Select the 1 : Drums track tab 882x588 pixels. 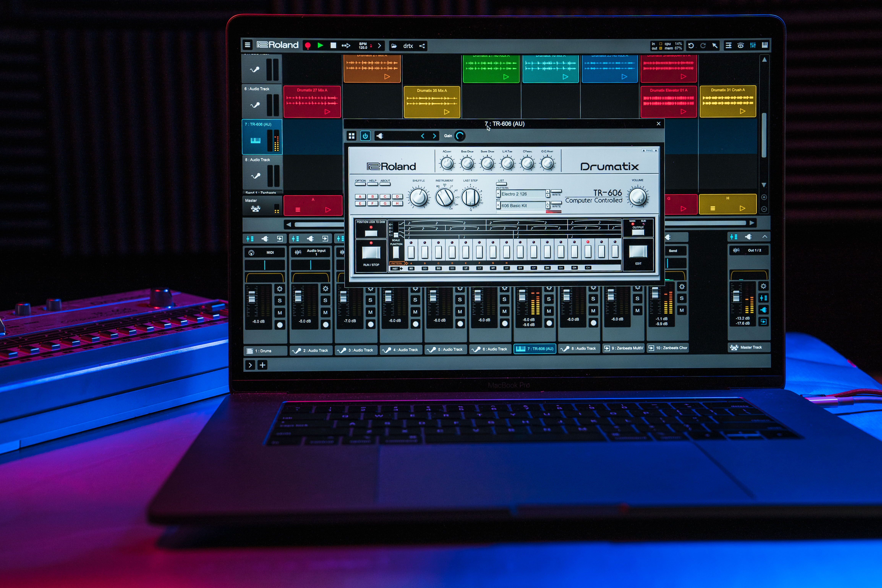pos(266,351)
